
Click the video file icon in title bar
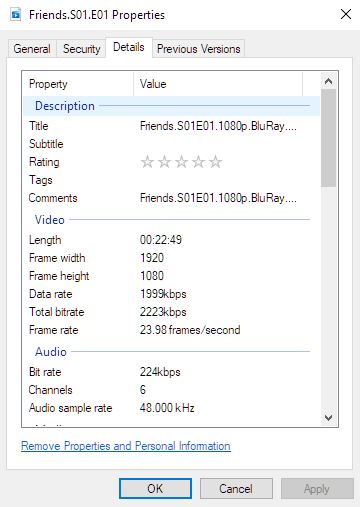16,15
